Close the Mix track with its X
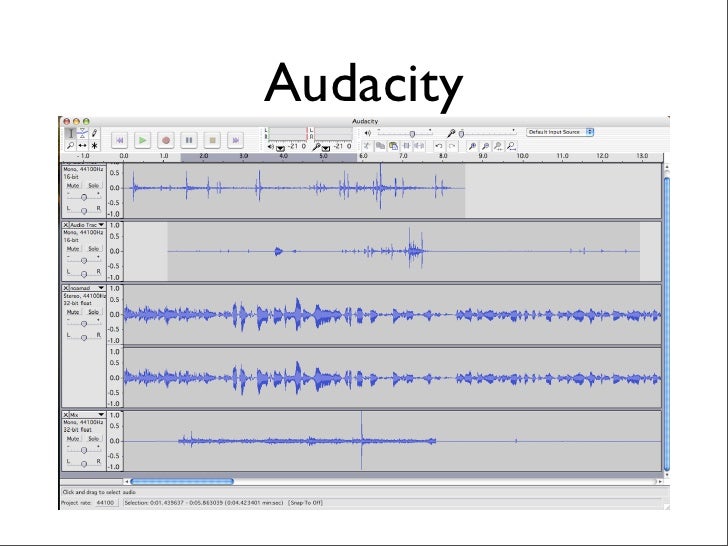Image resolution: width=728 pixels, height=546 pixels. [x=65, y=414]
